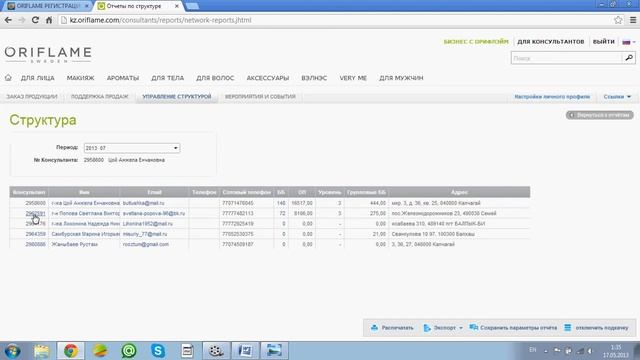Click the Консультант column header
Screen dimensions: 640x360
coord(29,192)
